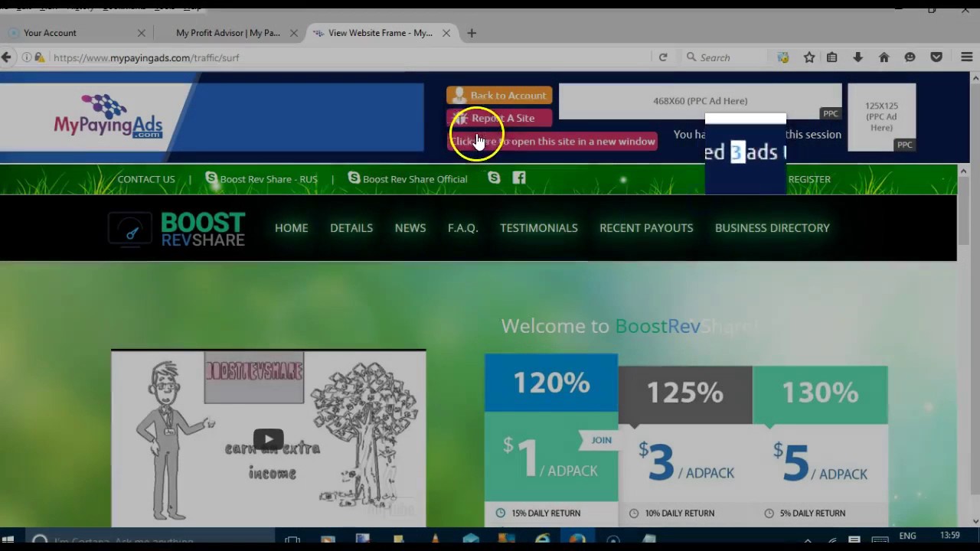Click the Skype icon next to Boost Rev Share Official
Screen dimensions: 980x551
point(354,178)
